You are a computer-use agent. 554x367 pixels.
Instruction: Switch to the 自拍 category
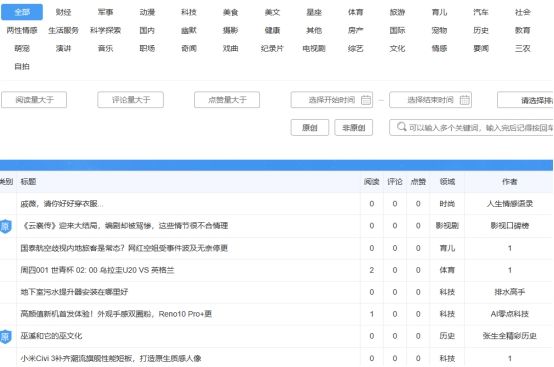pos(22,66)
